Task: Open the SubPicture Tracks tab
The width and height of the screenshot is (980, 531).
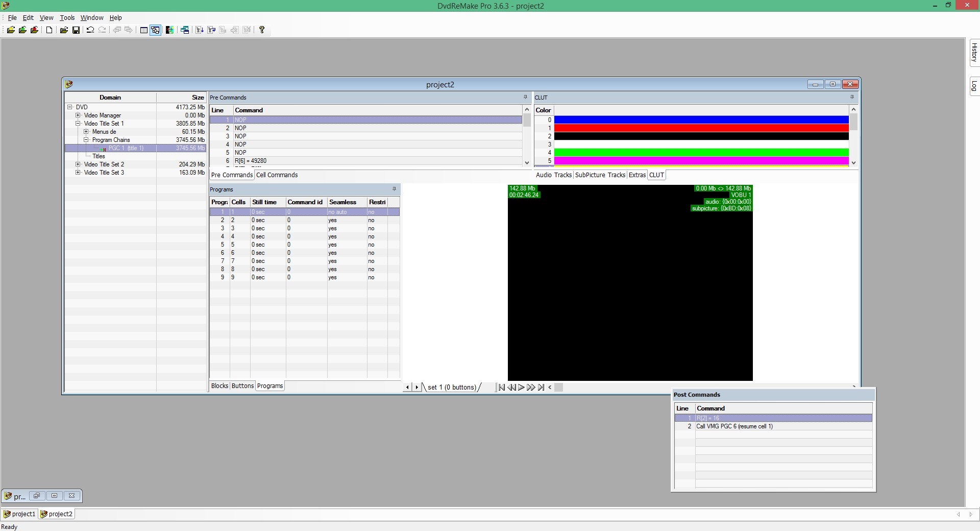Action: point(600,175)
